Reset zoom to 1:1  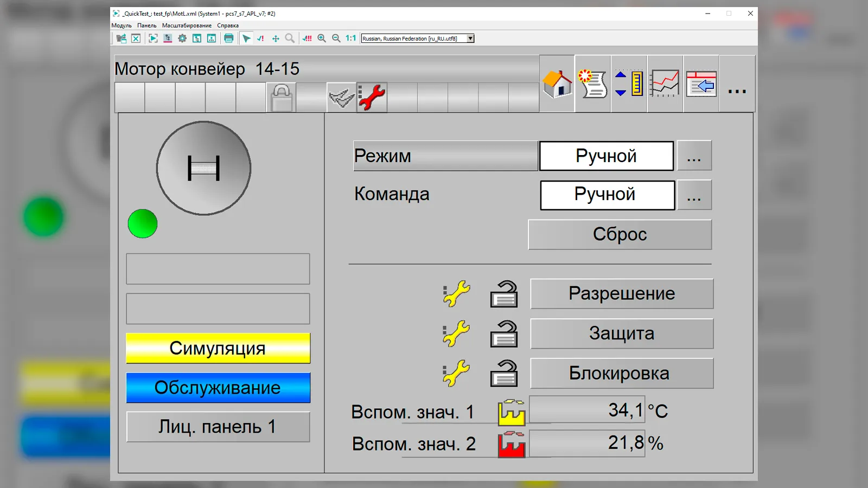[x=351, y=38]
